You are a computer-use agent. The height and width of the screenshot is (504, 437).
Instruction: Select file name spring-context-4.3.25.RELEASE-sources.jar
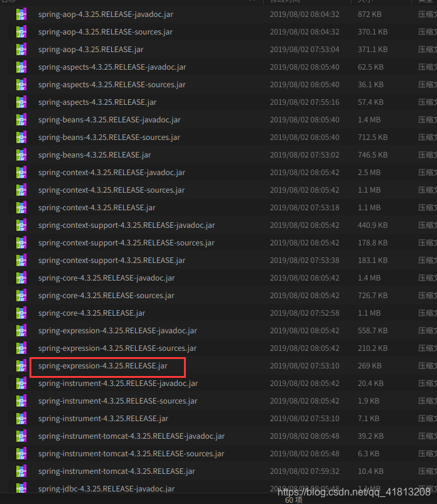coord(112,190)
